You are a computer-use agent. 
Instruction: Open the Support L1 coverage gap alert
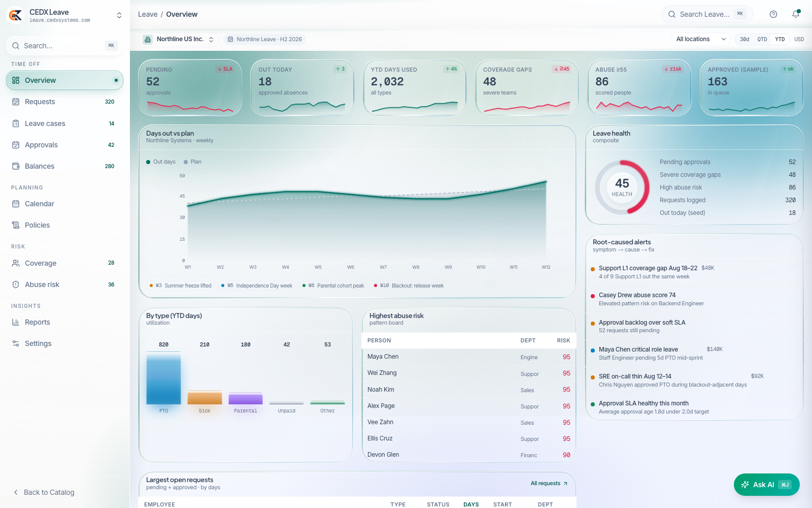pyautogui.click(x=694, y=272)
